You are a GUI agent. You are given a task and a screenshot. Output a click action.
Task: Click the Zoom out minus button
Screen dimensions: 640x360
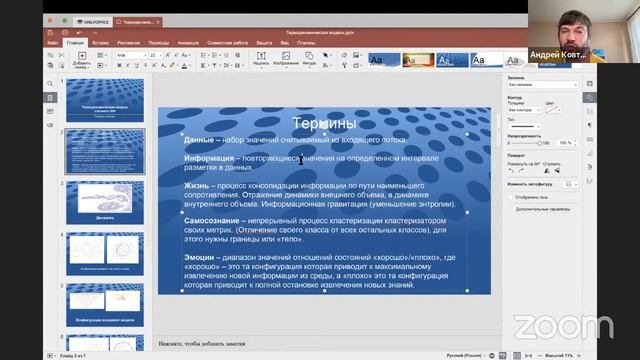tap(540, 356)
